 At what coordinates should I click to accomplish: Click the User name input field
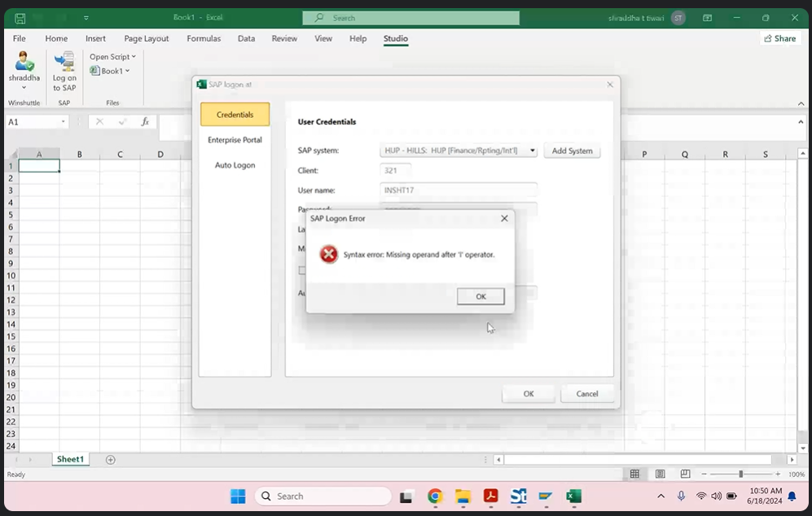point(459,190)
